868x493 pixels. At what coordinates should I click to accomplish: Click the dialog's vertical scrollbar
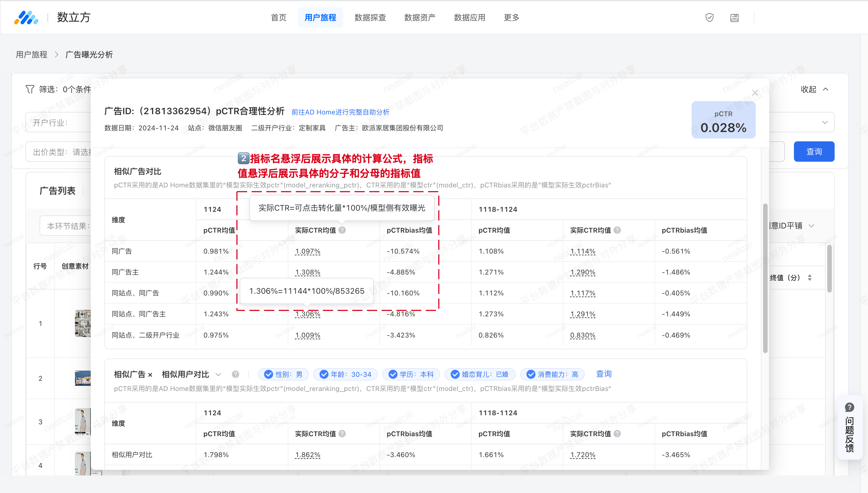click(x=765, y=278)
